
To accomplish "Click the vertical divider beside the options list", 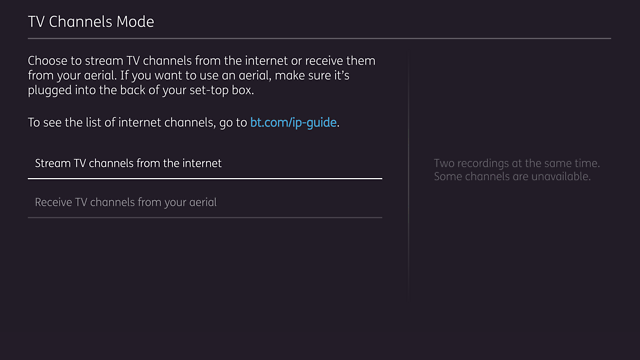I will coord(409,178).
